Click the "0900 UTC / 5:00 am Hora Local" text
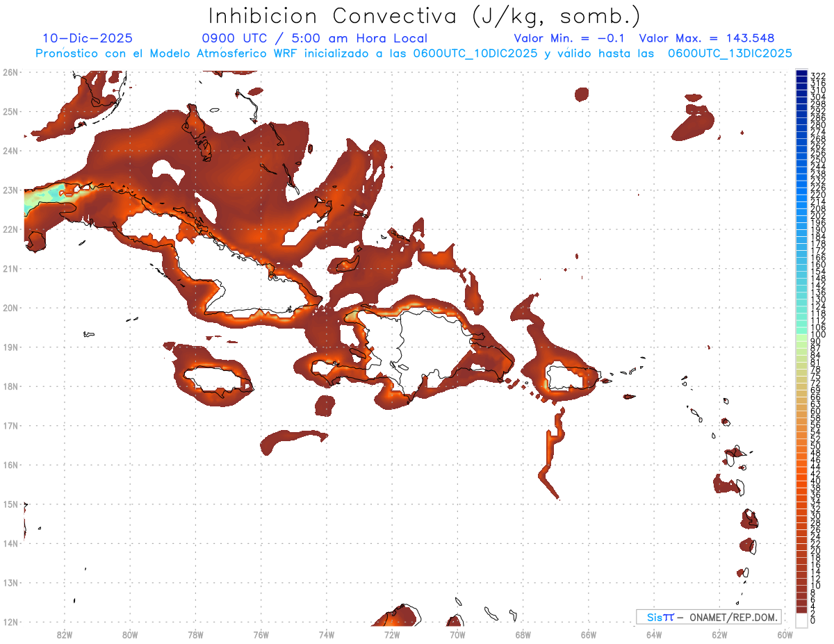Screen dimensions: 834x644 point(314,38)
